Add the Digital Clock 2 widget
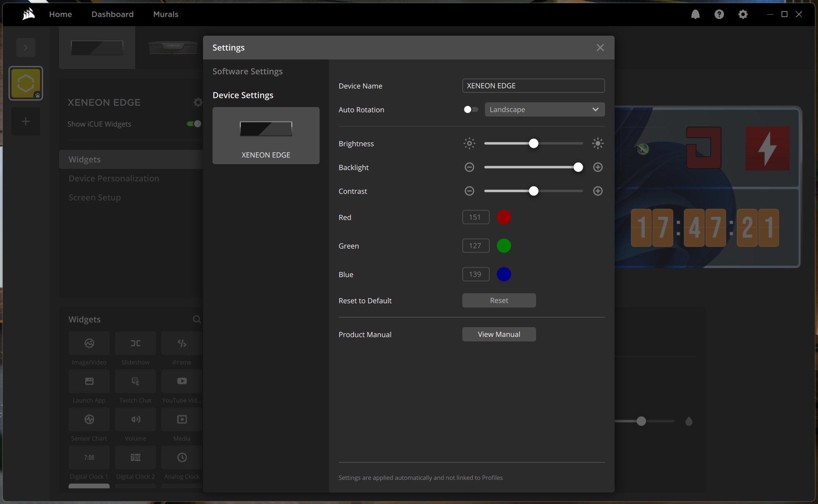 [x=135, y=458]
